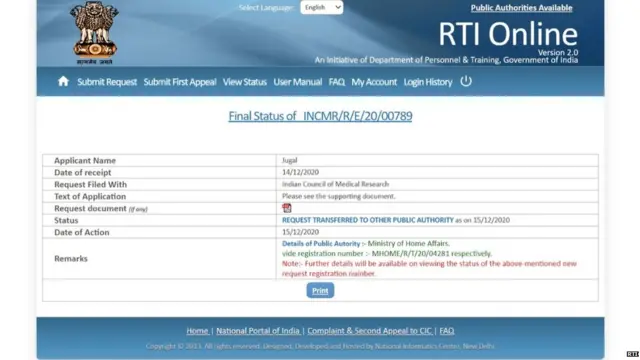Click Indian Council of Medical Research text
This screenshot has width=640, height=360.
335,184
